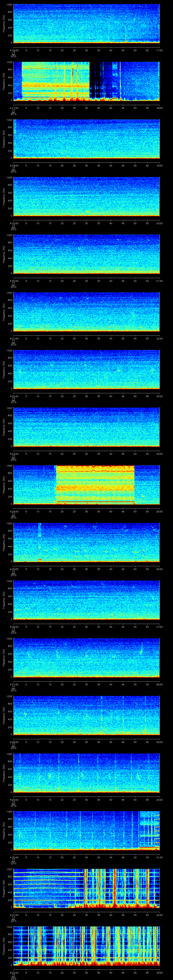173x980 pixels.
Task: Select the spectrogram panel starting at 4:18:00
Action: click(86, 139)
